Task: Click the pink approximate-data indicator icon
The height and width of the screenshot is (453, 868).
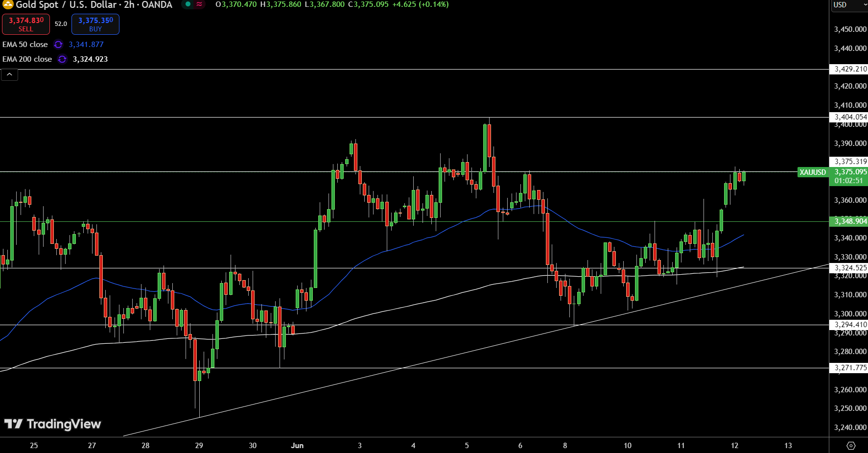Action: point(199,4)
